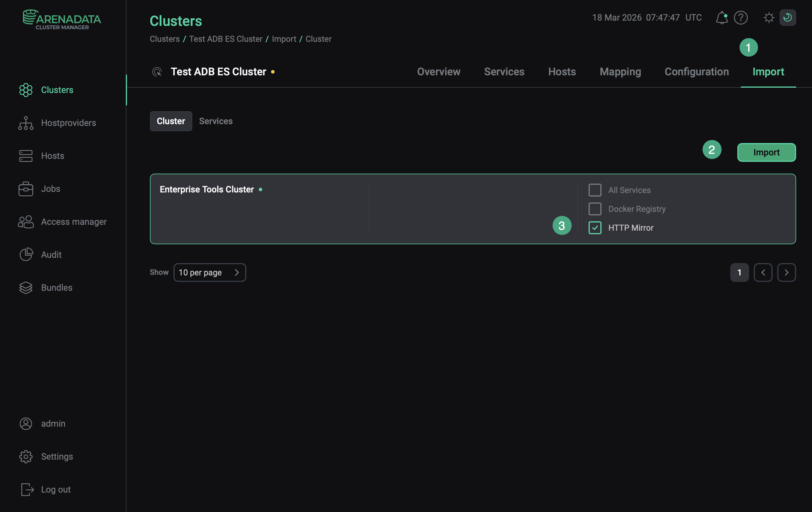Toggle light theme with the sun icon
This screenshot has height=512, width=812.
point(768,18)
